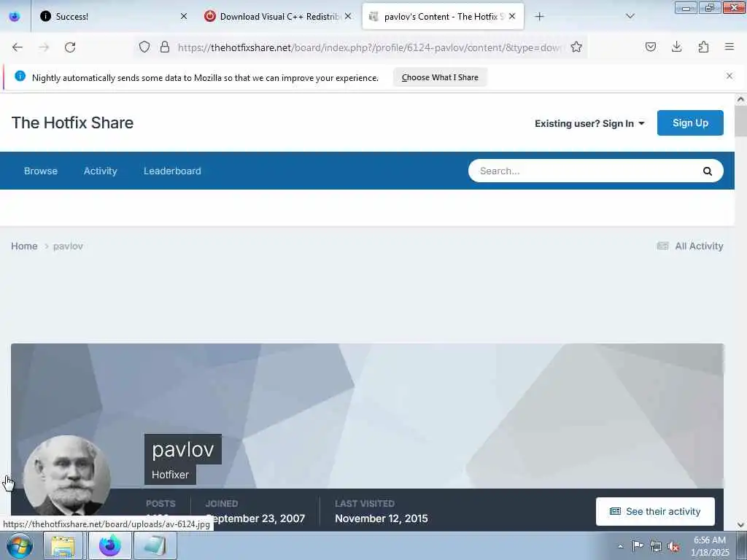Click the URL address bar
This screenshot has height=560, width=747.
[369, 47]
